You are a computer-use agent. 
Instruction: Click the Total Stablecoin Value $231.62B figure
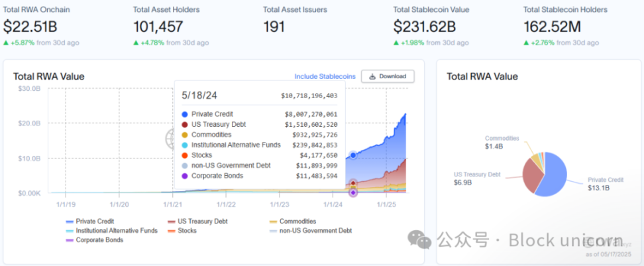[425, 27]
